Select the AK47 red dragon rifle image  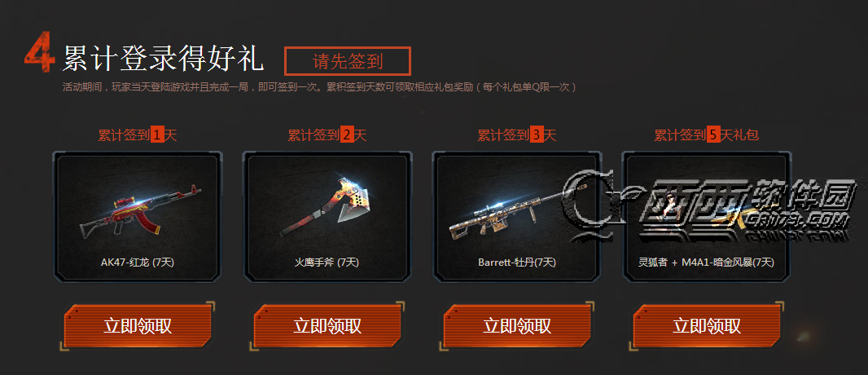pyautogui.click(x=141, y=210)
